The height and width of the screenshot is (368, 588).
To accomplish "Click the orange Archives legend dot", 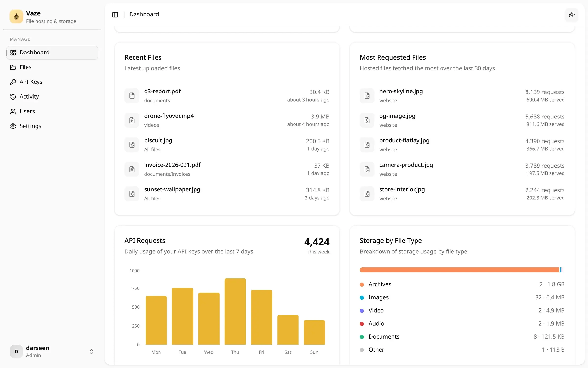I will 362,285.
